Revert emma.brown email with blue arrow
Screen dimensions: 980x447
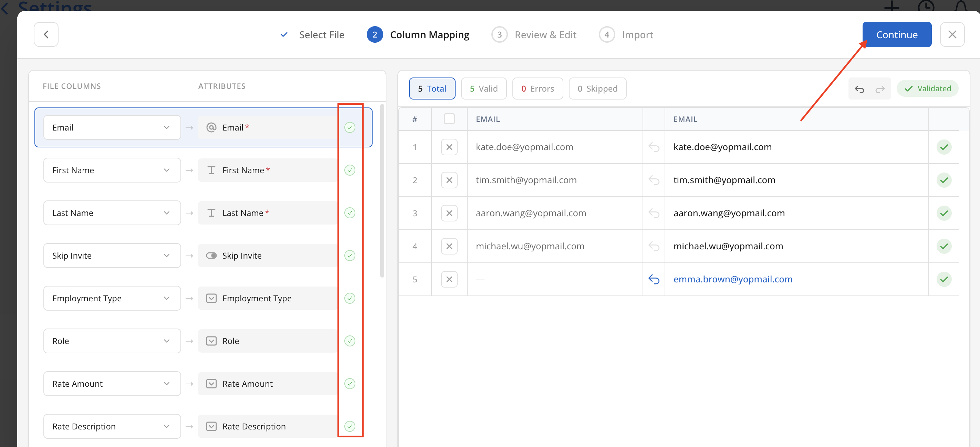coord(653,279)
